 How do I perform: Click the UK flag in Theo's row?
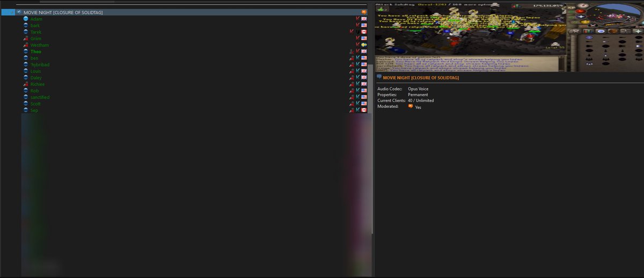(364, 52)
